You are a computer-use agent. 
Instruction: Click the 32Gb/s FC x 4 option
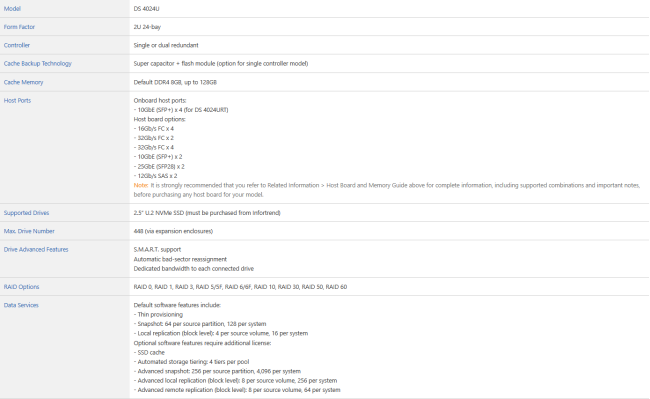coord(153,148)
